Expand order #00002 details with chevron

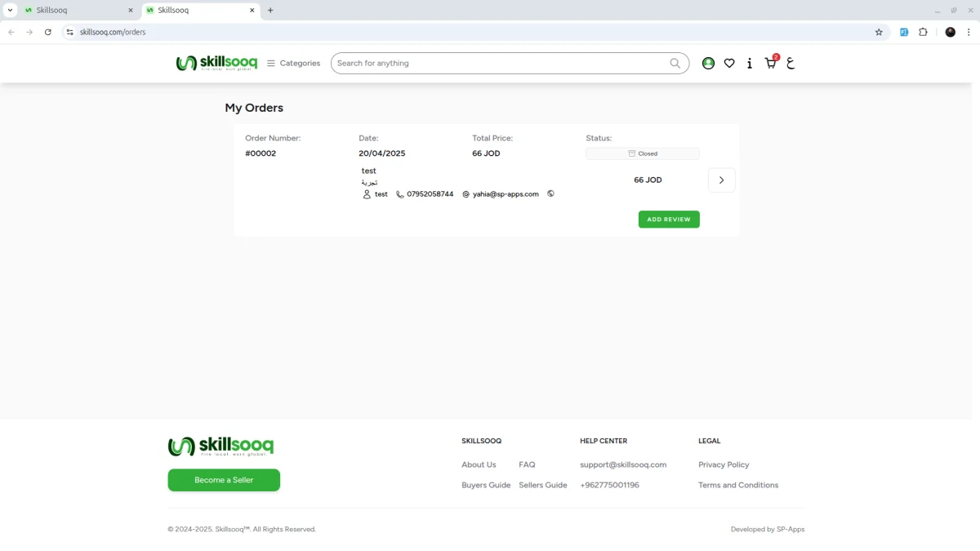click(721, 180)
